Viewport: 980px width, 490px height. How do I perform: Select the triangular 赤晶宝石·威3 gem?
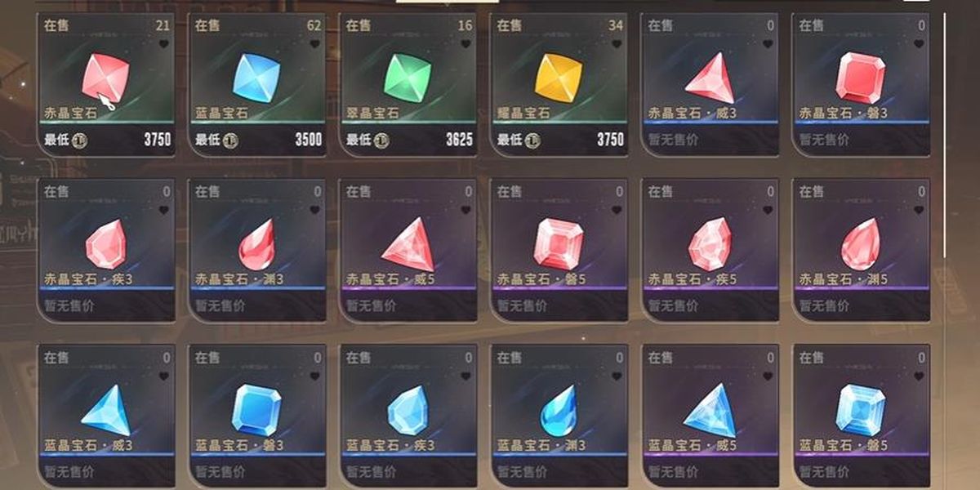710,79
